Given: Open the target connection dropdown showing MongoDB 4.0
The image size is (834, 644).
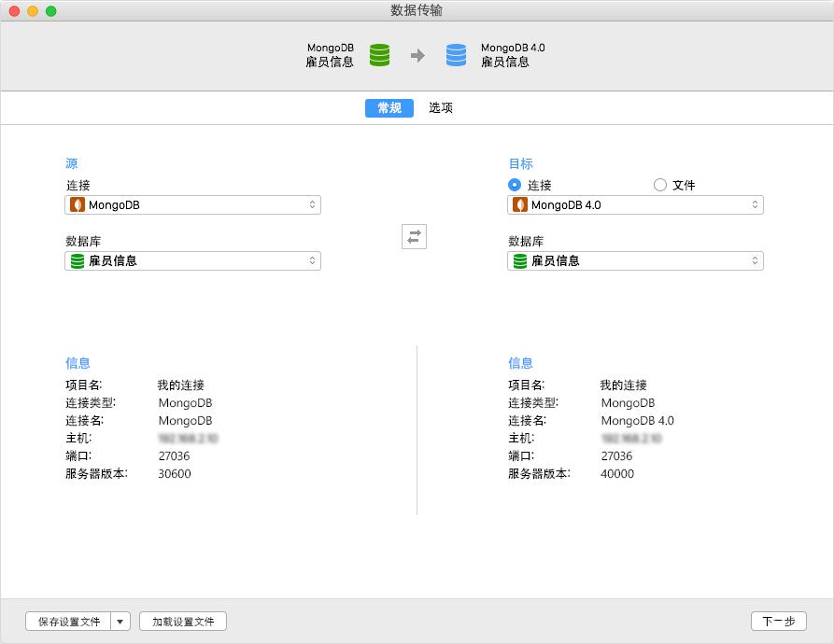Looking at the screenshot, I should (635, 204).
